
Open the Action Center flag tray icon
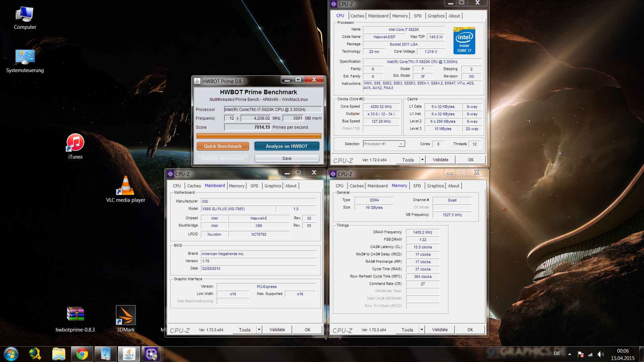tap(581, 354)
